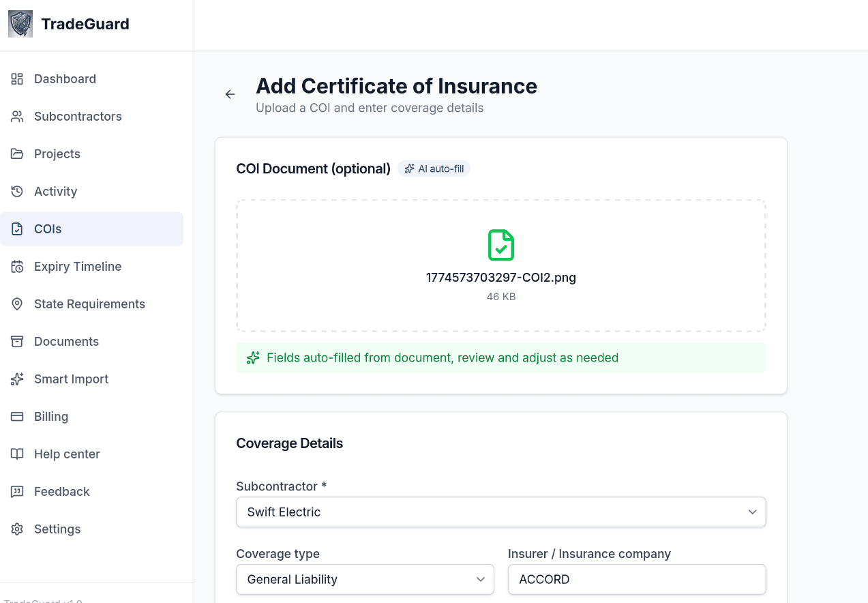The height and width of the screenshot is (603, 868).
Task: Click the sparkle icon in AI auto-fill badge
Action: point(410,168)
